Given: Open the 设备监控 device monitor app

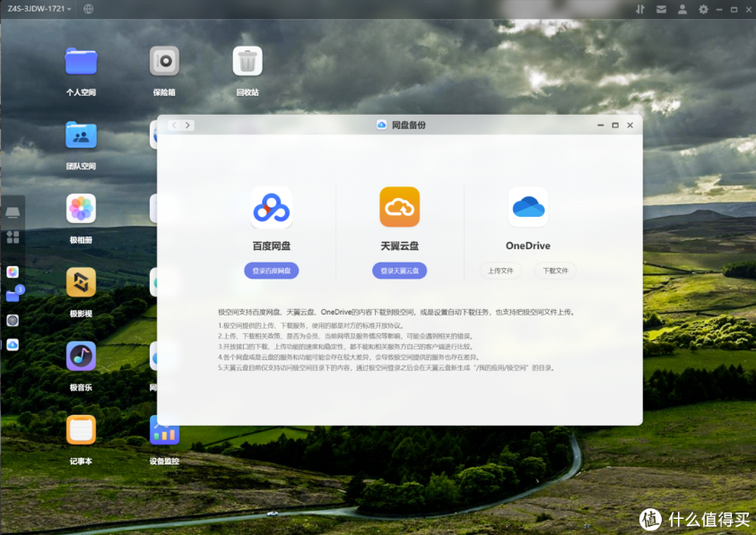Looking at the screenshot, I should [164, 430].
